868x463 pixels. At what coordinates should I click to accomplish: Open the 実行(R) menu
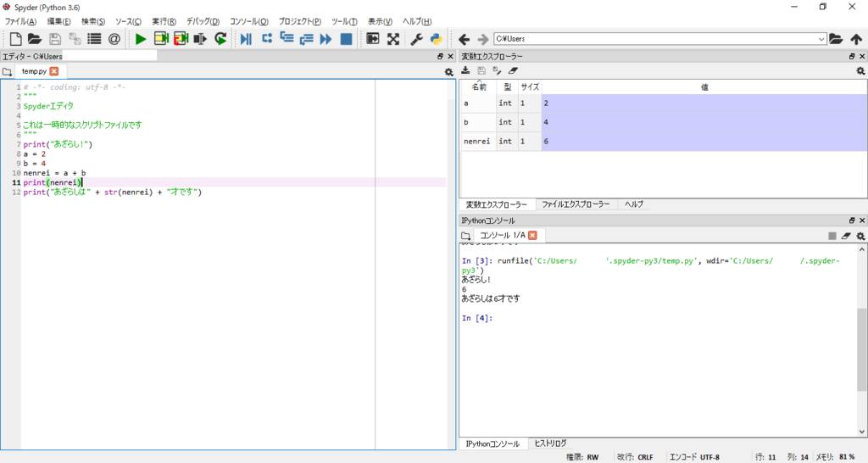[164, 21]
